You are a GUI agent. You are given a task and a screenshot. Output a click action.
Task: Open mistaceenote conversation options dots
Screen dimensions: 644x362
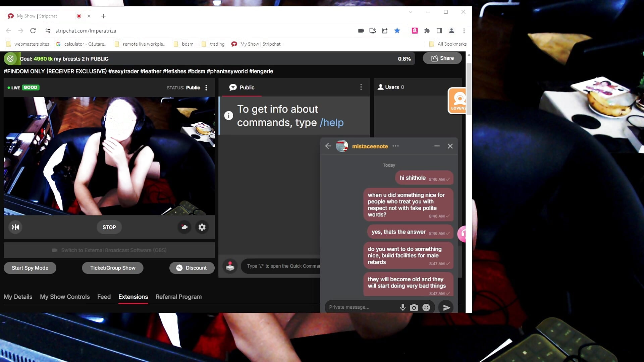click(x=396, y=146)
